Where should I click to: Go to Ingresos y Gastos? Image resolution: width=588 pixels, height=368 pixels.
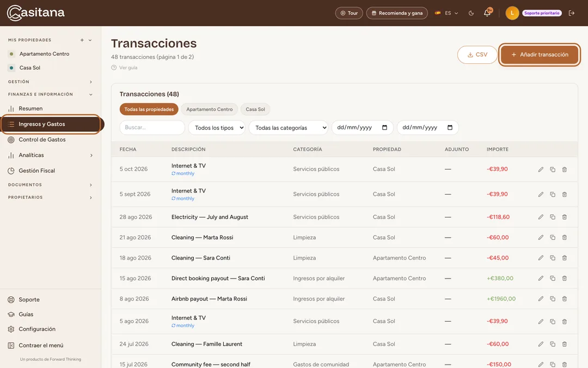point(51,124)
